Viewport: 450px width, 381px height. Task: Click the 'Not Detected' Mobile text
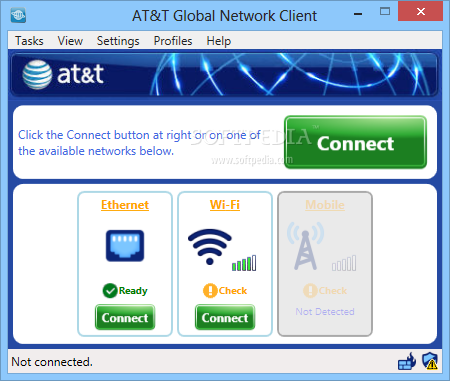pos(325,312)
